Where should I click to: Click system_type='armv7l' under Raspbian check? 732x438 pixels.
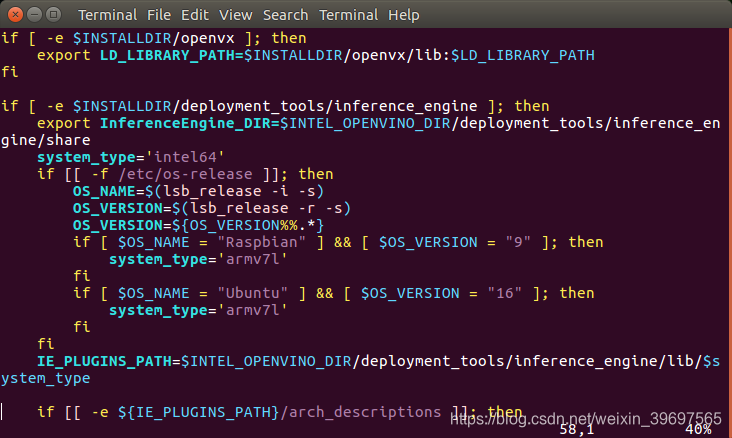point(198,260)
